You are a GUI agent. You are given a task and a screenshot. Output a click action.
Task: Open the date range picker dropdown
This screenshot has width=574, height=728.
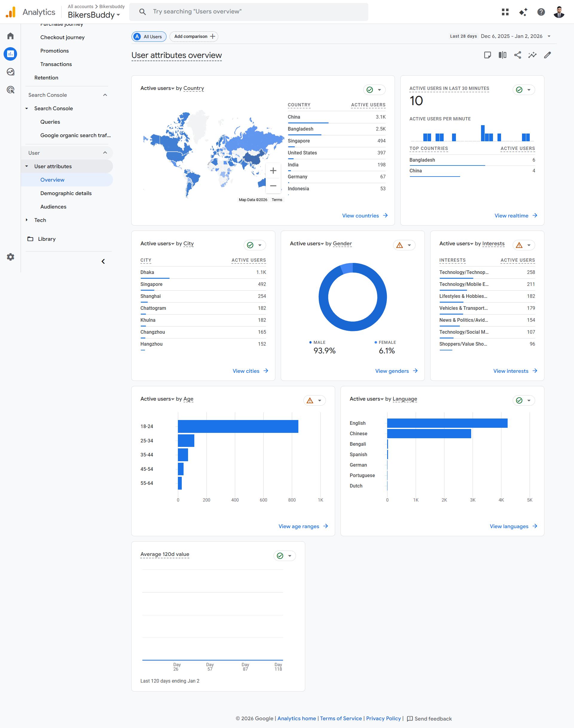[x=549, y=36]
